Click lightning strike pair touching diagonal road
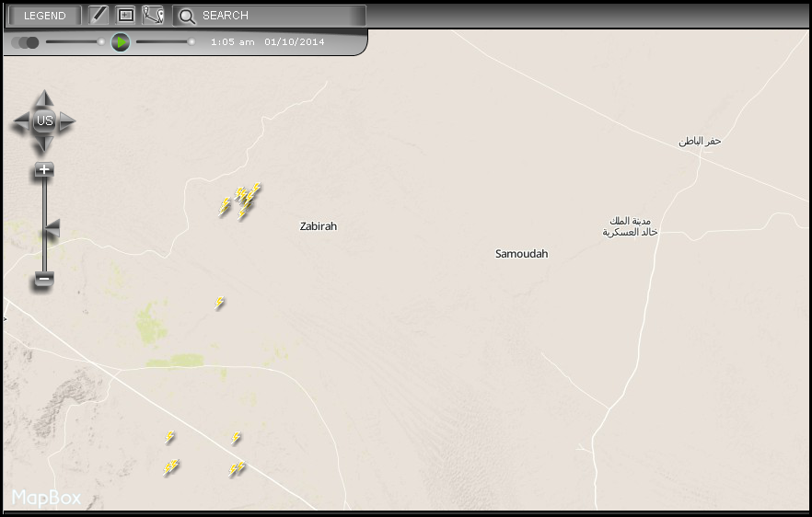812x517 pixels. [237, 469]
